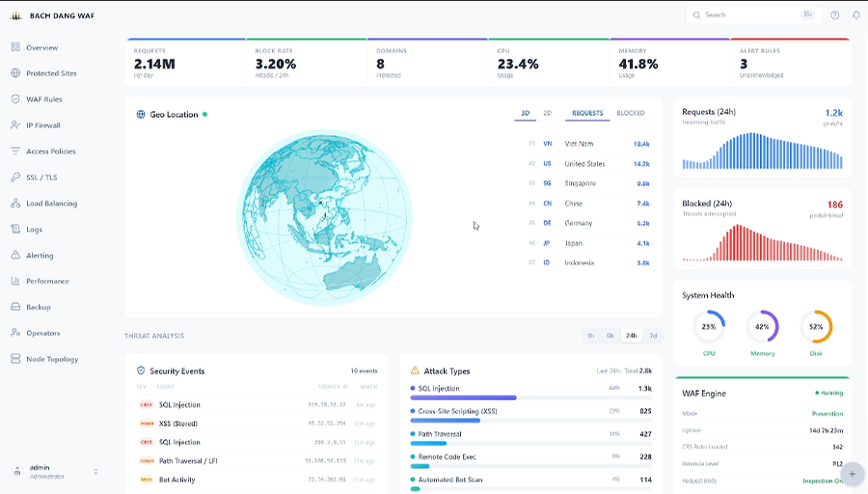Click the Memory 42% health gauge
Image resolution: width=868 pixels, height=494 pixels.
point(762,327)
